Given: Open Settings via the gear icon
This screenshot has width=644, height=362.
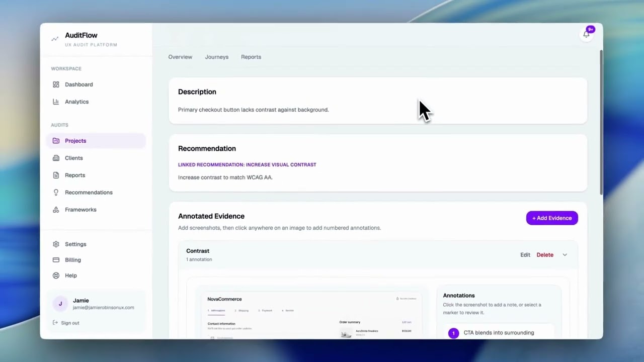Looking at the screenshot, I should 56,244.
